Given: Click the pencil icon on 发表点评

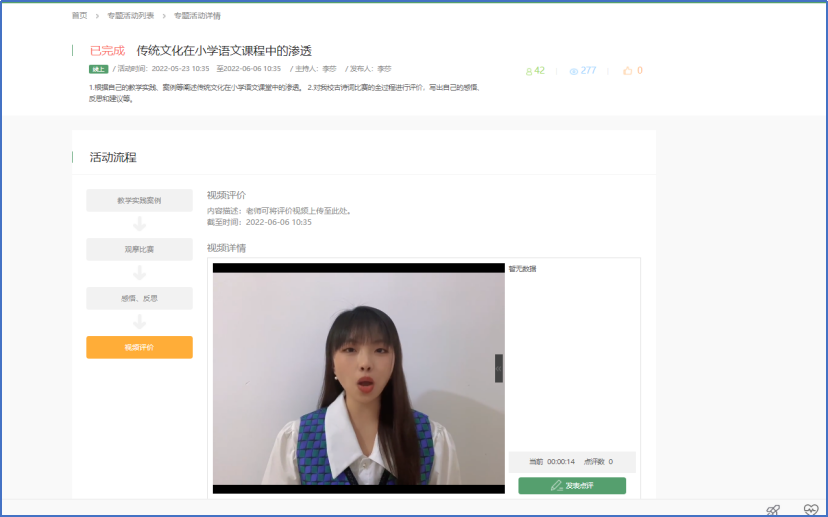Looking at the screenshot, I should click(x=557, y=486).
